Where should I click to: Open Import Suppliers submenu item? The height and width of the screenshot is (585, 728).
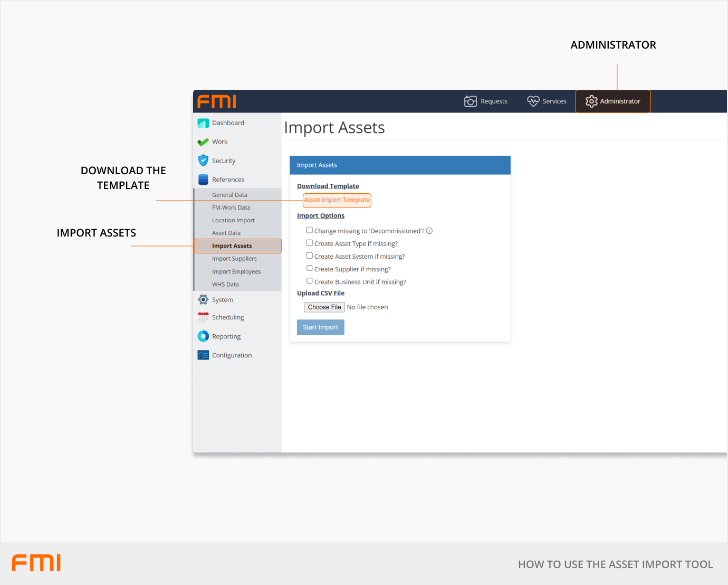click(x=234, y=259)
